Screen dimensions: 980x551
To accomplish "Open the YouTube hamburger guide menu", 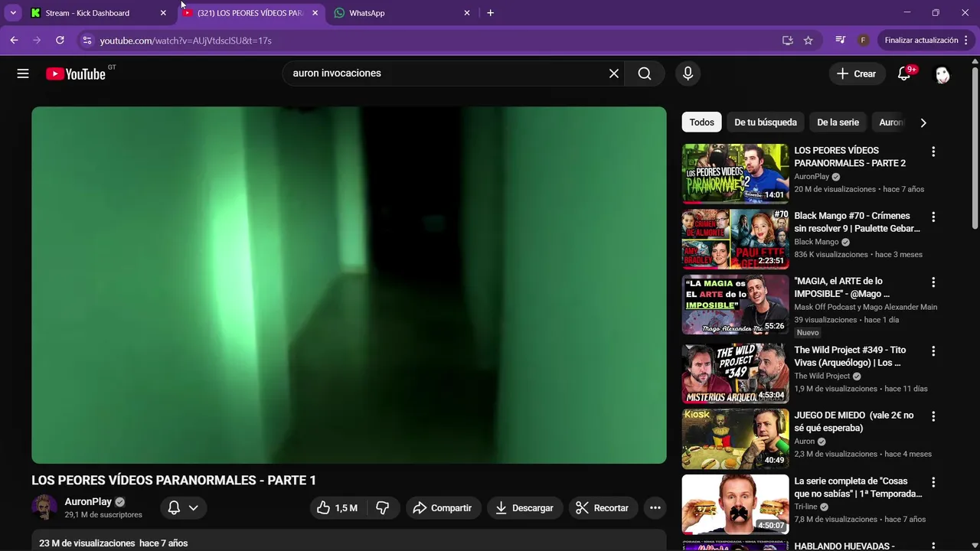I will pyautogui.click(x=23, y=73).
